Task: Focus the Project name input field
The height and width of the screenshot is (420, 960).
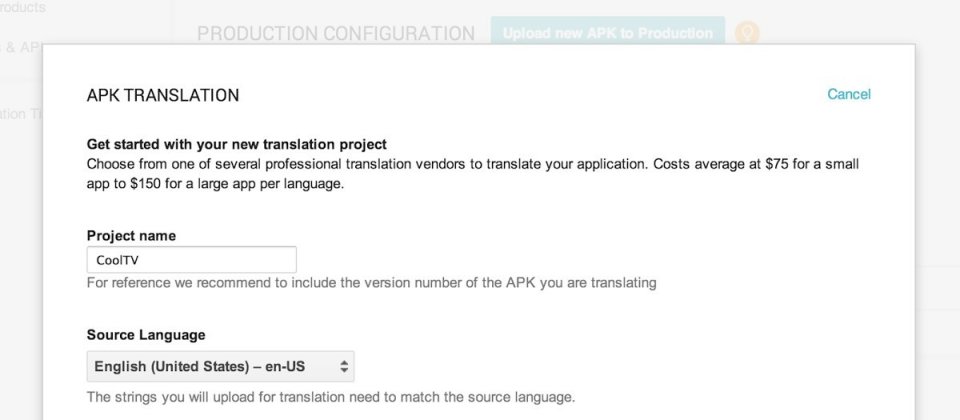Action: [192, 260]
